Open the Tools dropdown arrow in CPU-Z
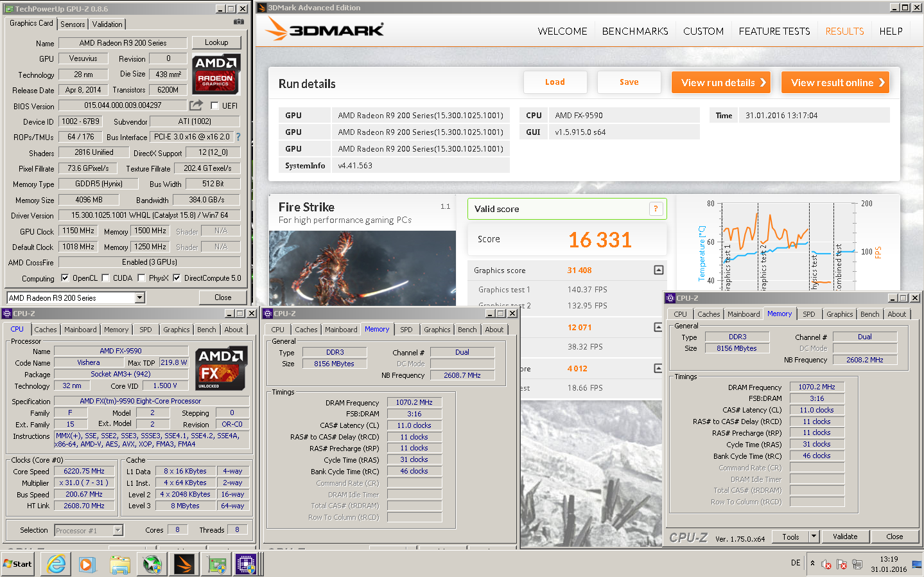924x577 pixels. [814, 537]
